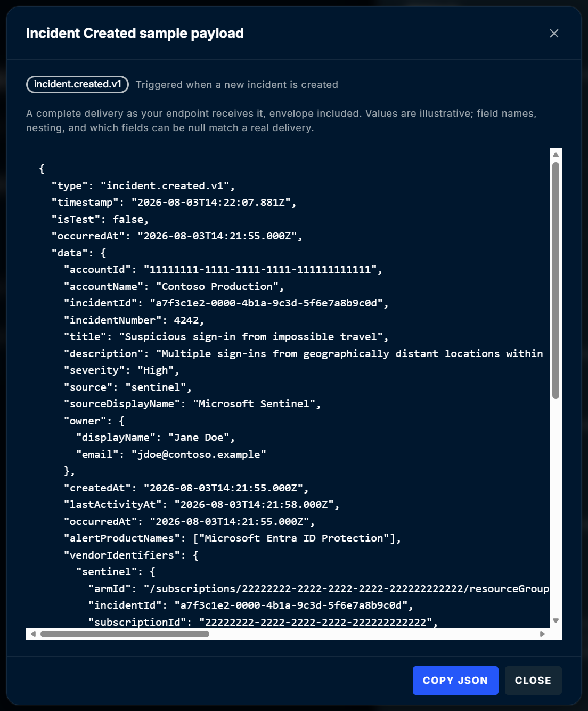Click the "accountId" line

click(x=223, y=270)
